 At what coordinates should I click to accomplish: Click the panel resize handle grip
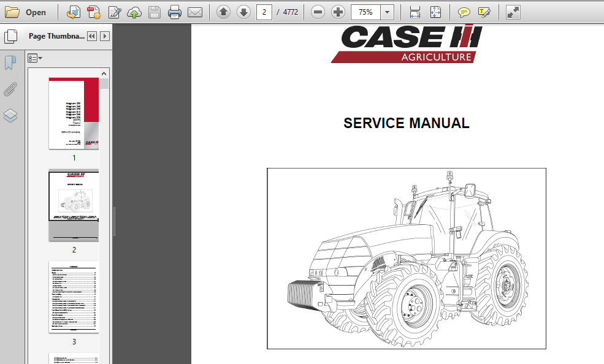[x=114, y=221]
